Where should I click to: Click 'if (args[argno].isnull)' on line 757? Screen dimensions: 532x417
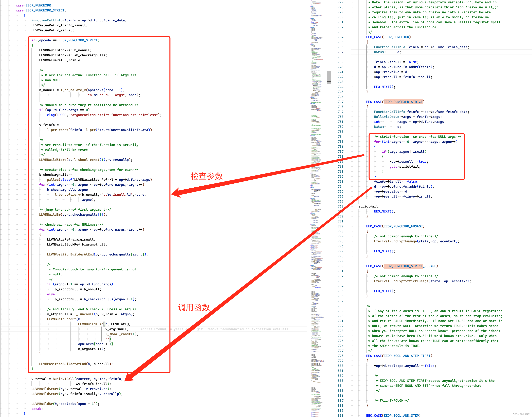404,152
